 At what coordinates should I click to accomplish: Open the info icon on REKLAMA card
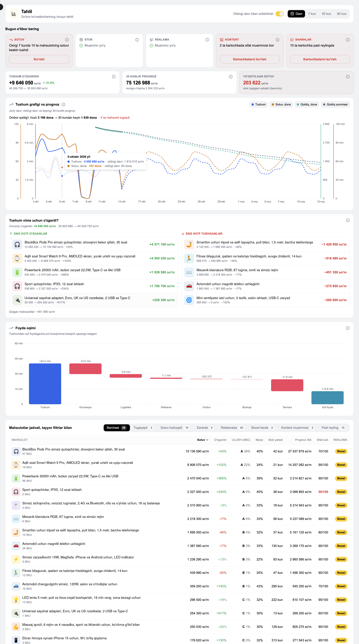(x=207, y=40)
